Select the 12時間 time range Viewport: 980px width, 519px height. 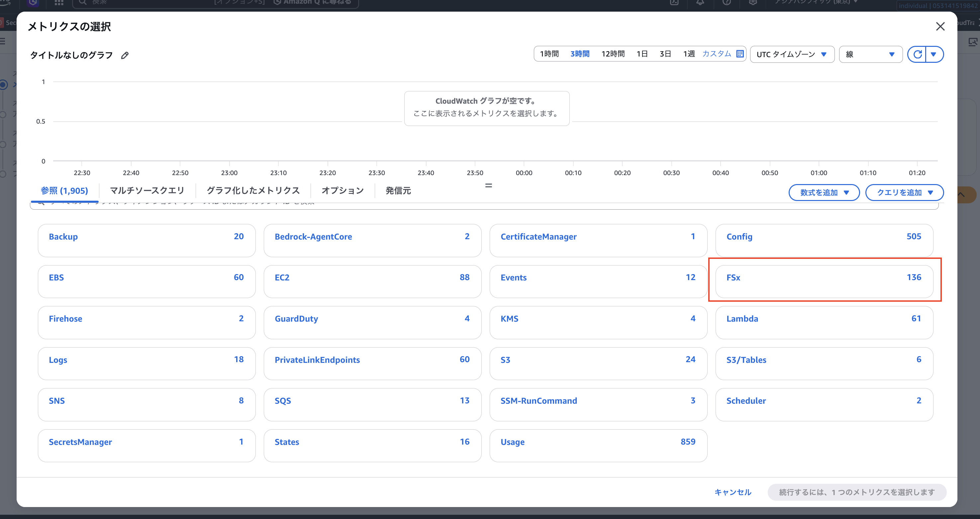click(x=613, y=54)
